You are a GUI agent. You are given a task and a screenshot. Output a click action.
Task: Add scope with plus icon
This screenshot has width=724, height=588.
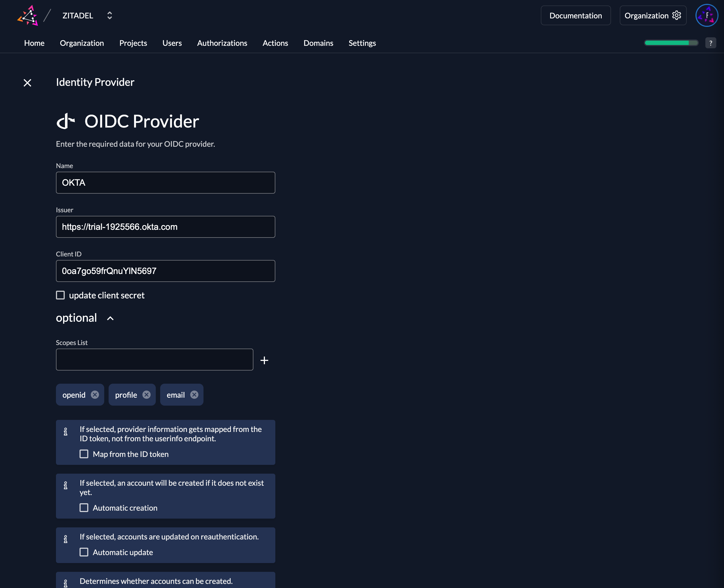[264, 360]
